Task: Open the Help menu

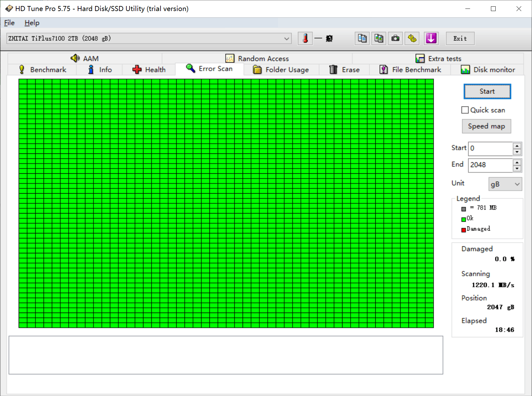Action: [32, 23]
